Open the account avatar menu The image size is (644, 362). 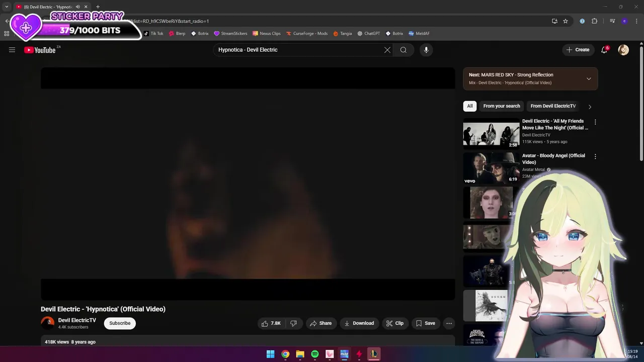click(623, 50)
